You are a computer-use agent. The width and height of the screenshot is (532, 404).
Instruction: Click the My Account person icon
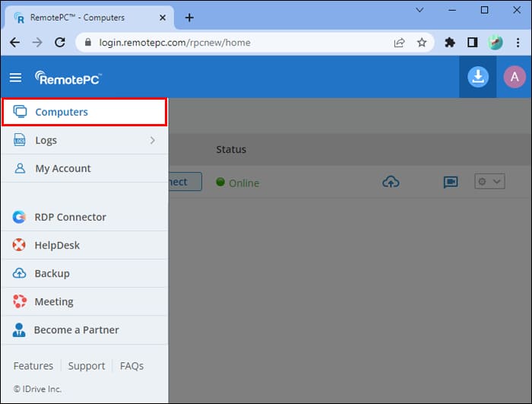[x=20, y=168]
